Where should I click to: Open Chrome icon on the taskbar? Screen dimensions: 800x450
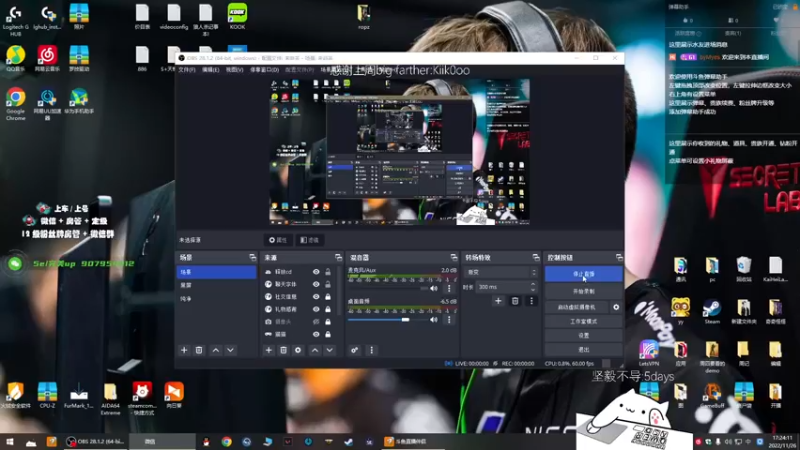point(227,442)
